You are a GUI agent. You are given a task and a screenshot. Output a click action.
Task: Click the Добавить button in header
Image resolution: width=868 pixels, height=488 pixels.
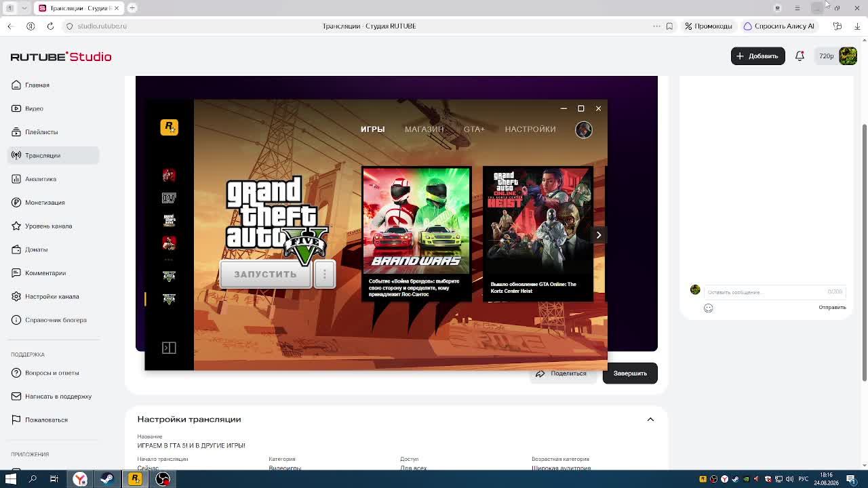757,56
